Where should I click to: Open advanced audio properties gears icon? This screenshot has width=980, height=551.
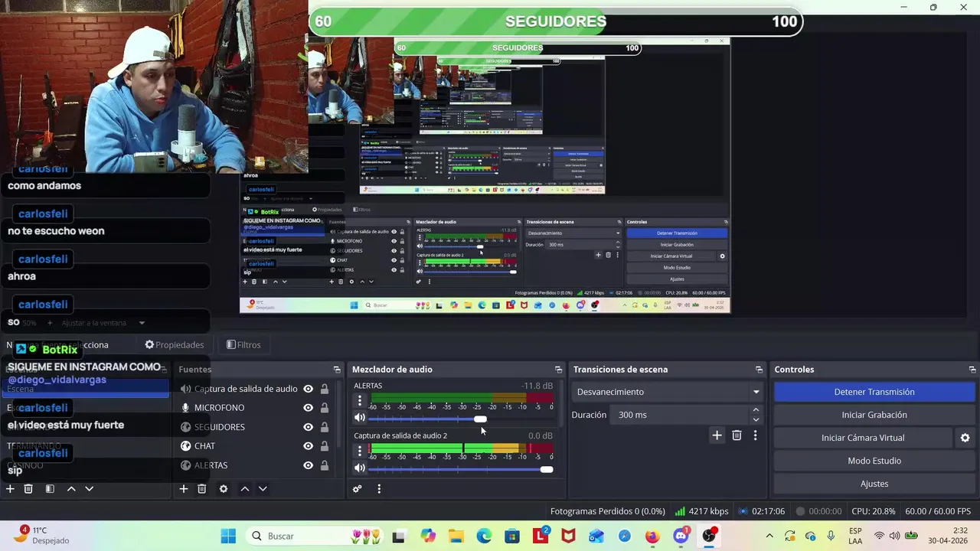click(x=357, y=489)
